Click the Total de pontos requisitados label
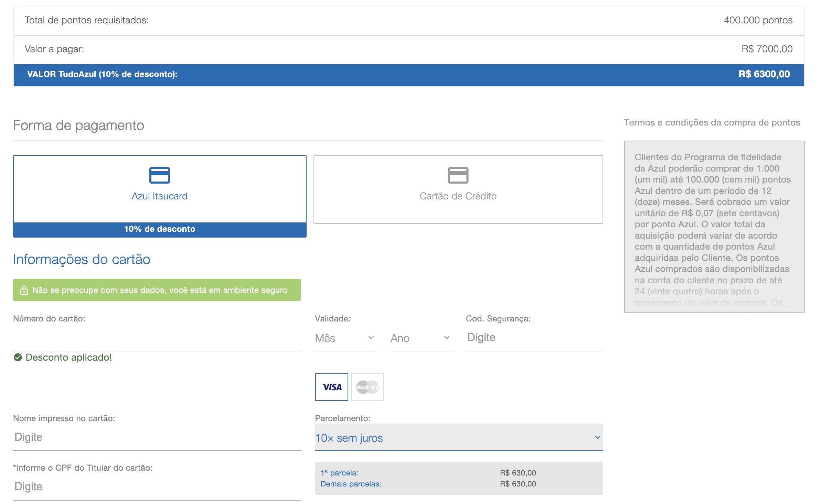The height and width of the screenshot is (504, 820). coord(87,20)
